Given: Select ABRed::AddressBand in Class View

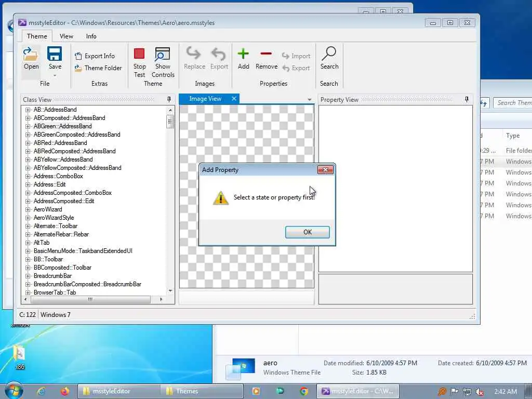Looking at the screenshot, I should coord(60,143).
